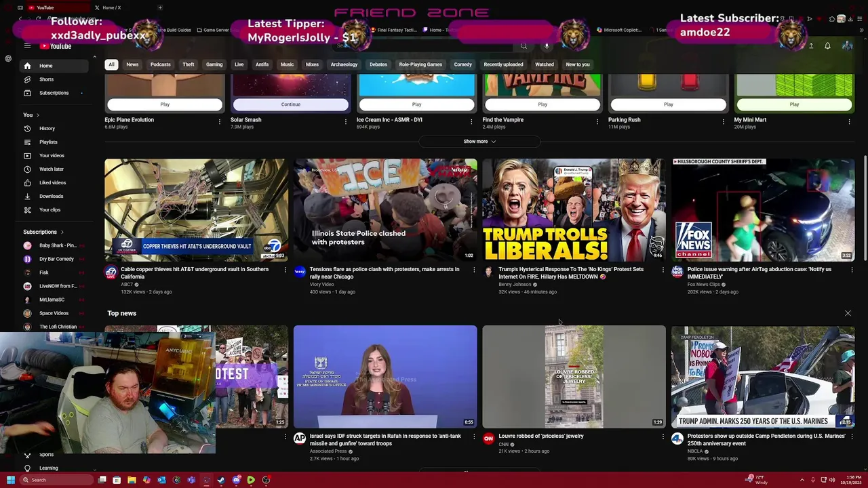Open Fox News AirTag abduction thumbnail
The height and width of the screenshot is (488, 868).
point(763,210)
